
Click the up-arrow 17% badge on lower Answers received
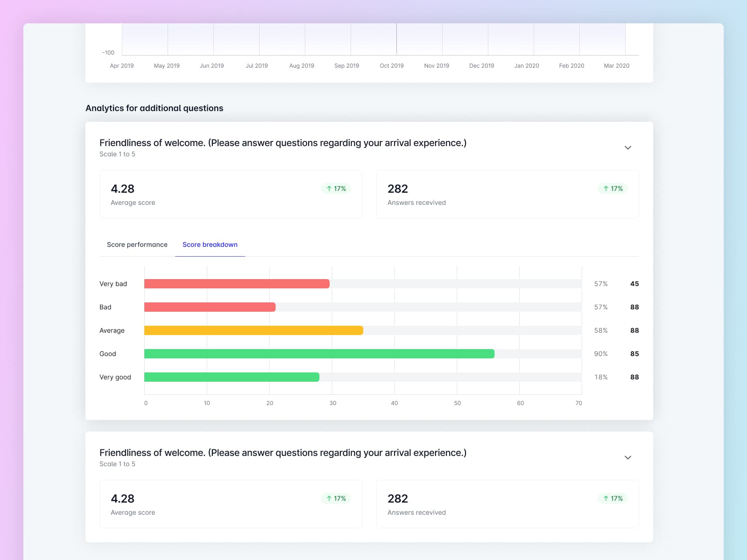[x=613, y=498]
